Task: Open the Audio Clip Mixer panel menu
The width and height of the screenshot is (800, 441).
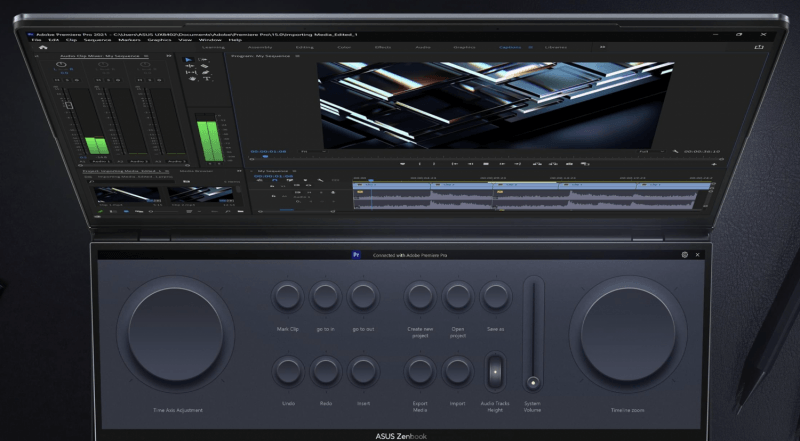Action: [x=146, y=56]
